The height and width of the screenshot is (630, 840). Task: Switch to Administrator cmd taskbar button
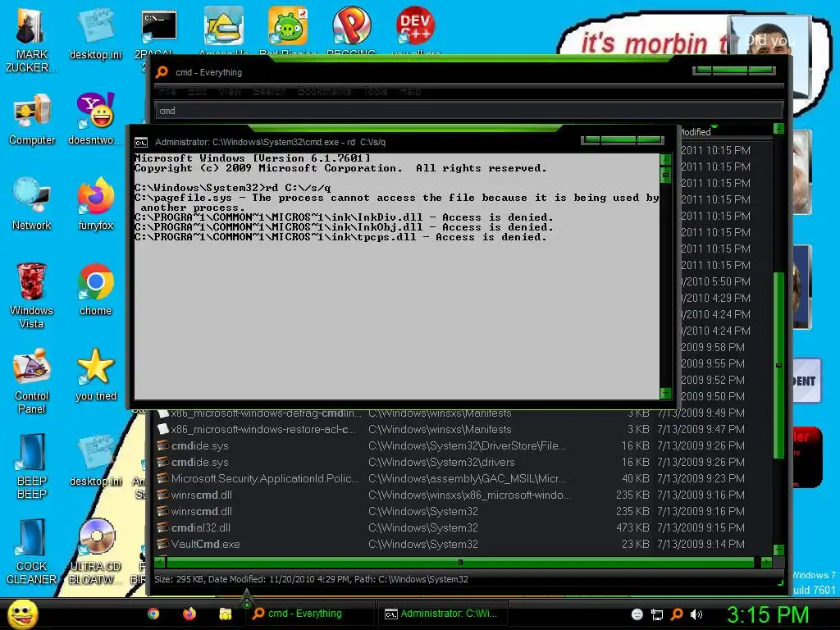442,614
